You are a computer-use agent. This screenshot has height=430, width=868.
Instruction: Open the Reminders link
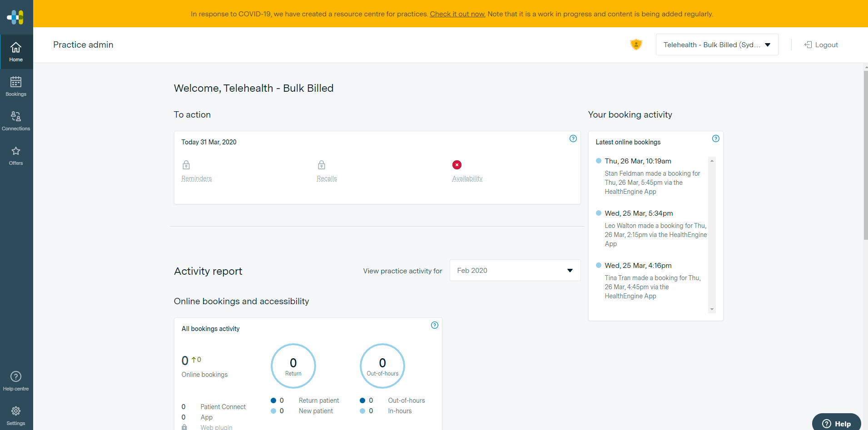196,178
